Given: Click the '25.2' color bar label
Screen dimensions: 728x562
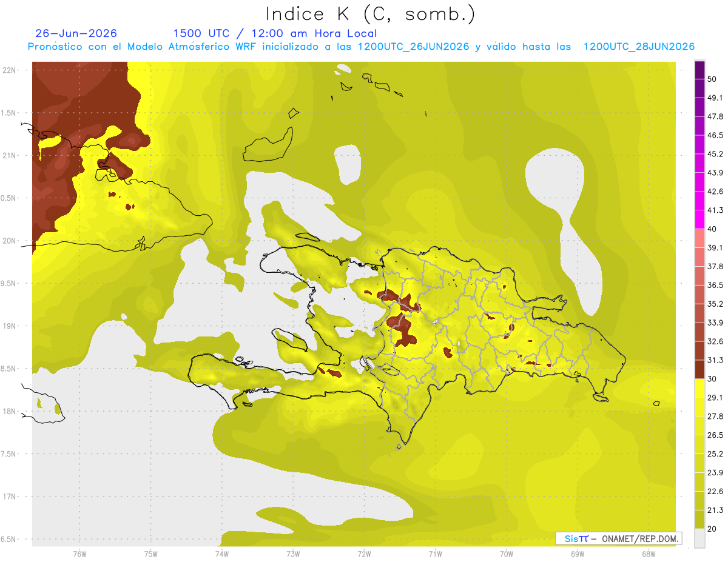Looking at the screenshot, I should click(715, 454).
